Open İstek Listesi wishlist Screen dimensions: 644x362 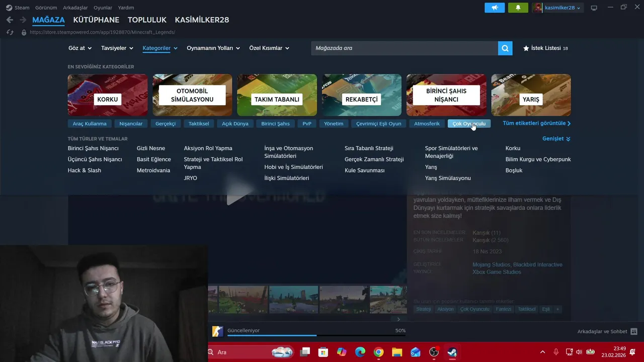click(545, 48)
